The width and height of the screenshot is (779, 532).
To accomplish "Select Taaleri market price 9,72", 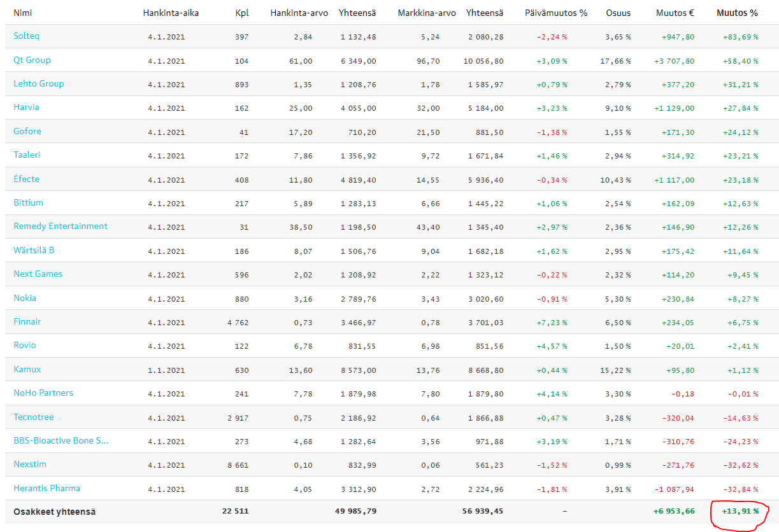I will [431, 156].
